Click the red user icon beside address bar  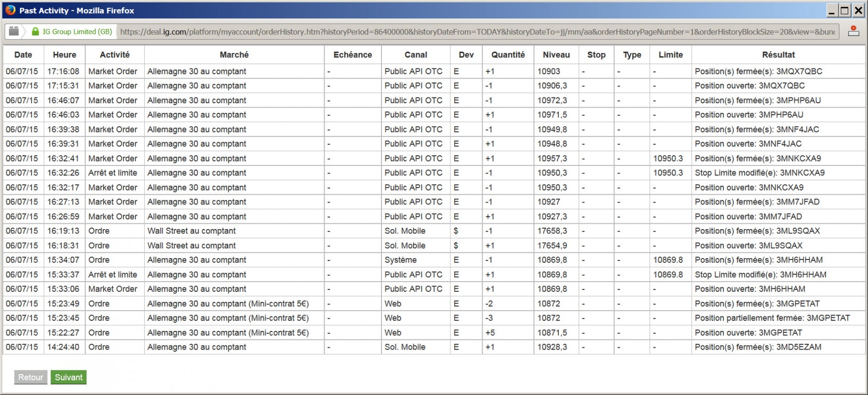pyautogui.click(x=854, y=31)
